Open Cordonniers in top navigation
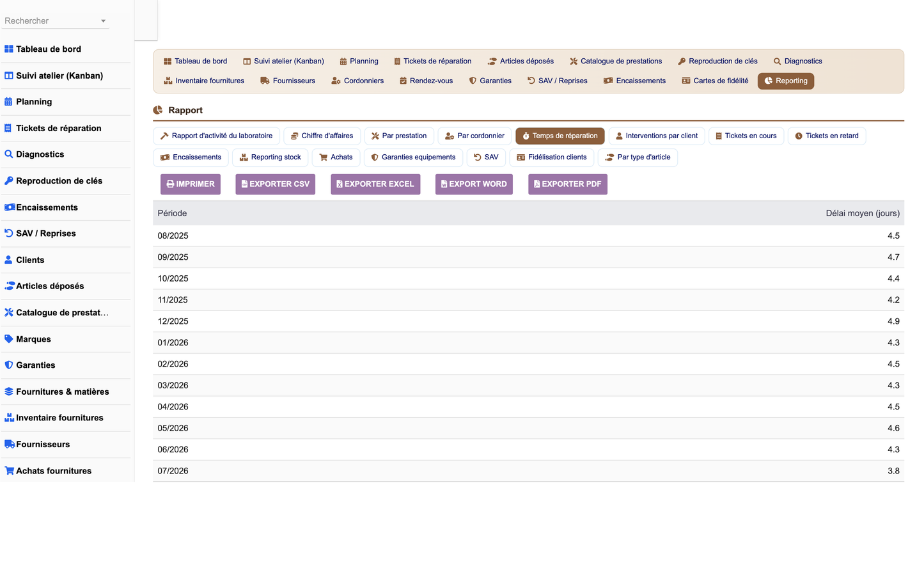 click(x=357, y=81)
